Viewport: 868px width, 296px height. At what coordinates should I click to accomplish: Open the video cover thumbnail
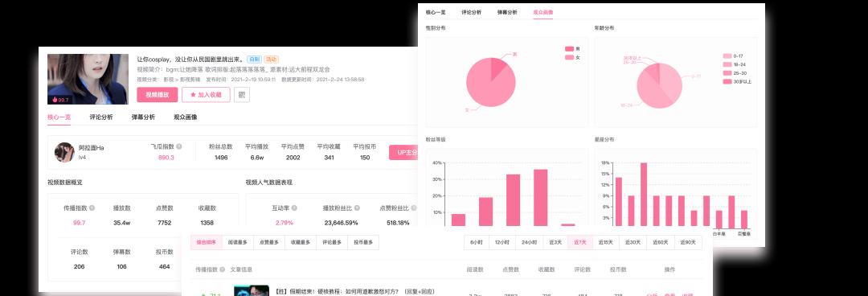(88, 80)
